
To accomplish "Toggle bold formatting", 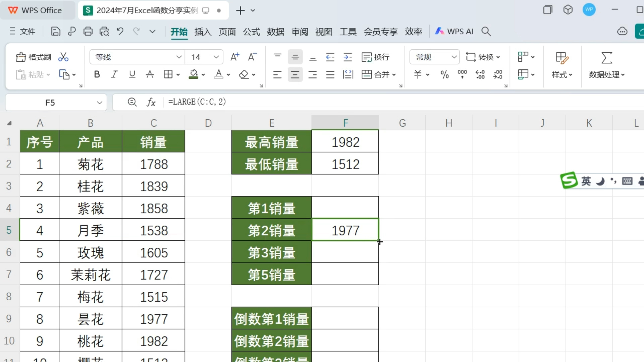I will point(97,74).
